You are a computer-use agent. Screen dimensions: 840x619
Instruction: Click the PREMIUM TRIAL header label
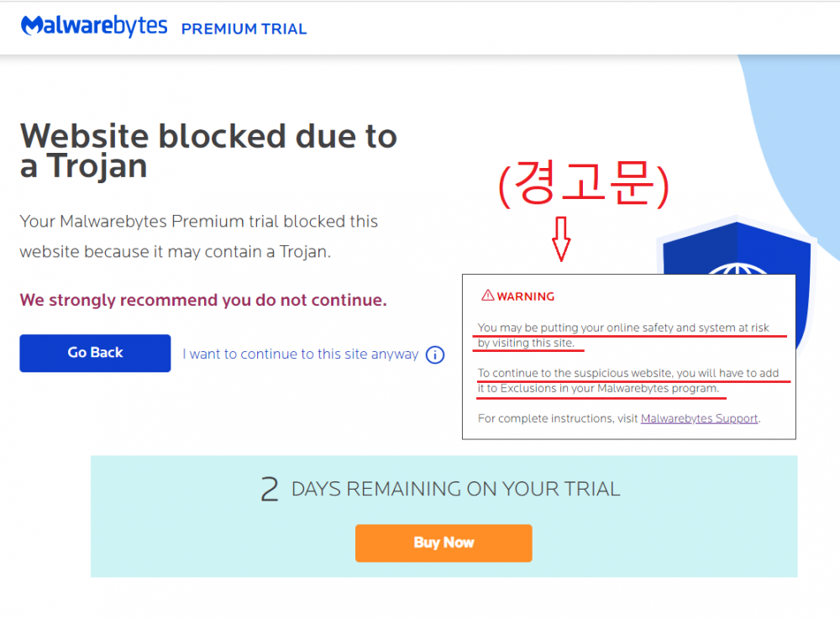click(x=244, y=29)
